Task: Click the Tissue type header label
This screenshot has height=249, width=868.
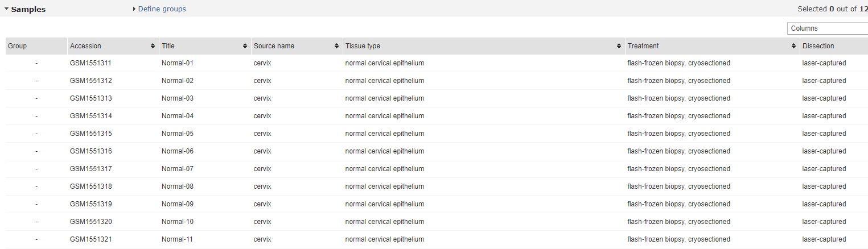Action: pos(363,46)
